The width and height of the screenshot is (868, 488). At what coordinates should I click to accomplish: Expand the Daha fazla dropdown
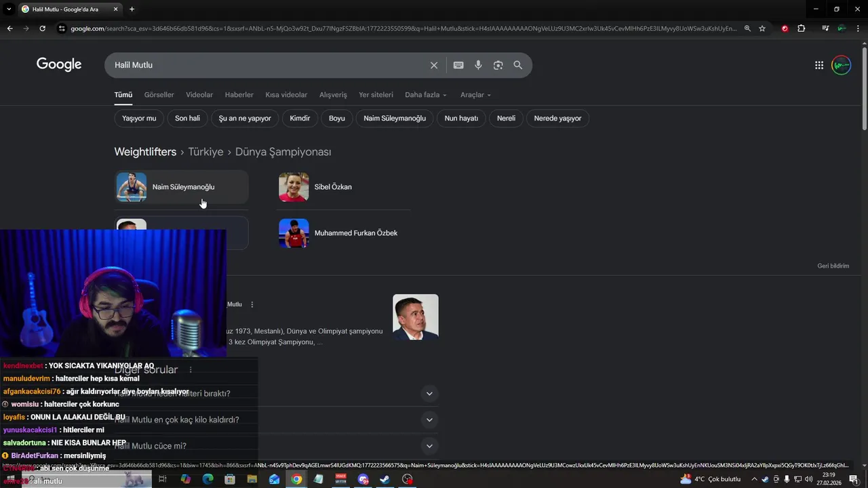[x=426, y=95]
